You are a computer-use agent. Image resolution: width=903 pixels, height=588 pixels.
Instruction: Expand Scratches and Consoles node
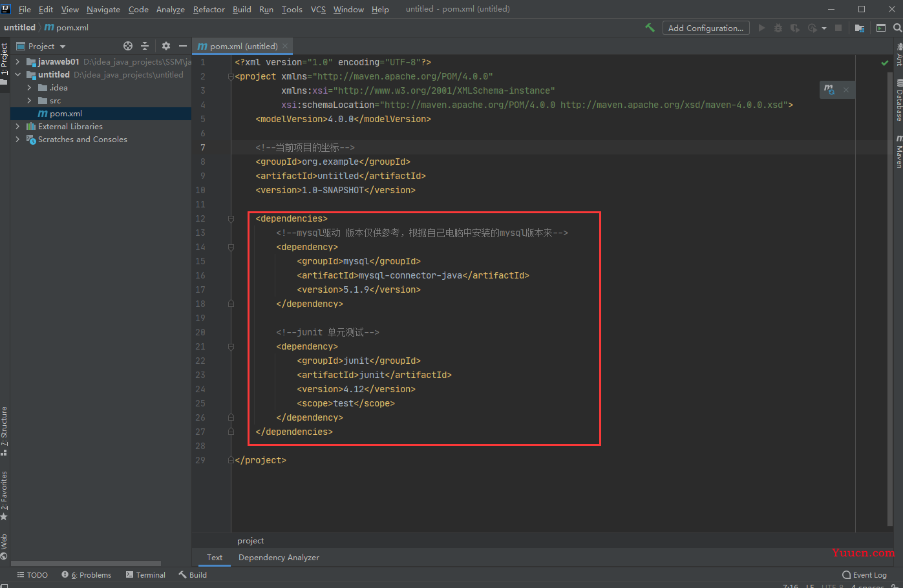point(17,140)
